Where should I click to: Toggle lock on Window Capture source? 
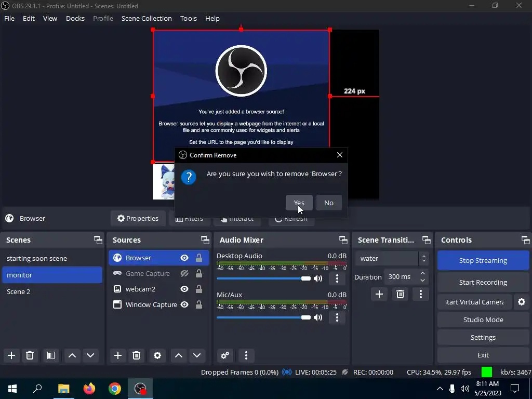coord(199,304)
